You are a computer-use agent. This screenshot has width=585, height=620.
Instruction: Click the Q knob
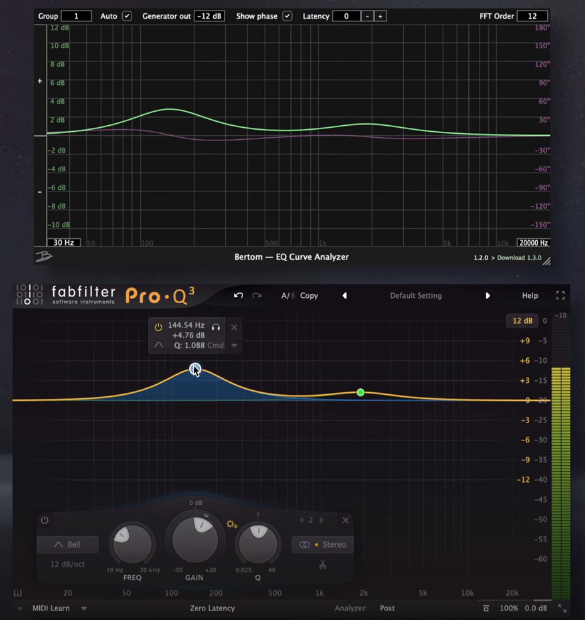coord(258,544)
